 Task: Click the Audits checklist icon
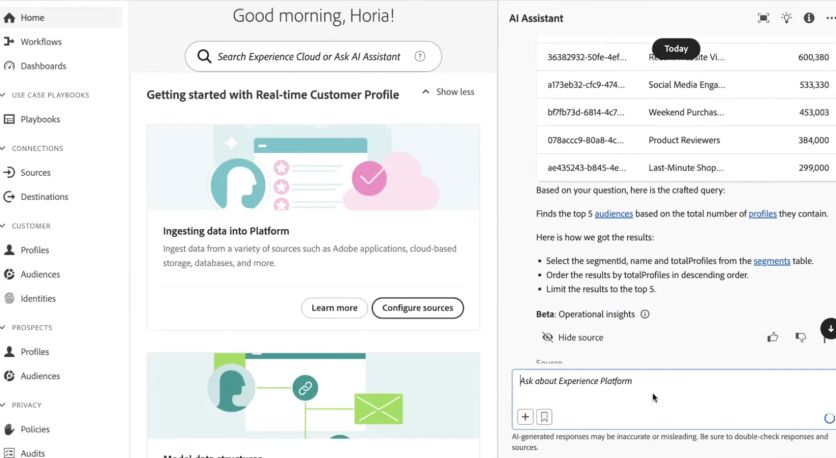click(x=9, y=453)
